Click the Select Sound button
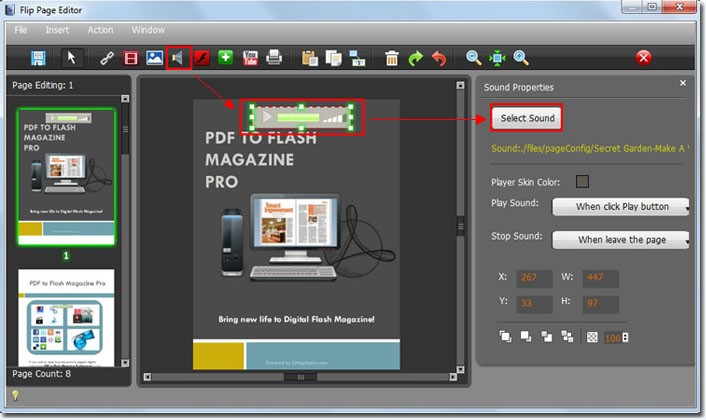Screen dimensions: 706x420 [527, 118]
